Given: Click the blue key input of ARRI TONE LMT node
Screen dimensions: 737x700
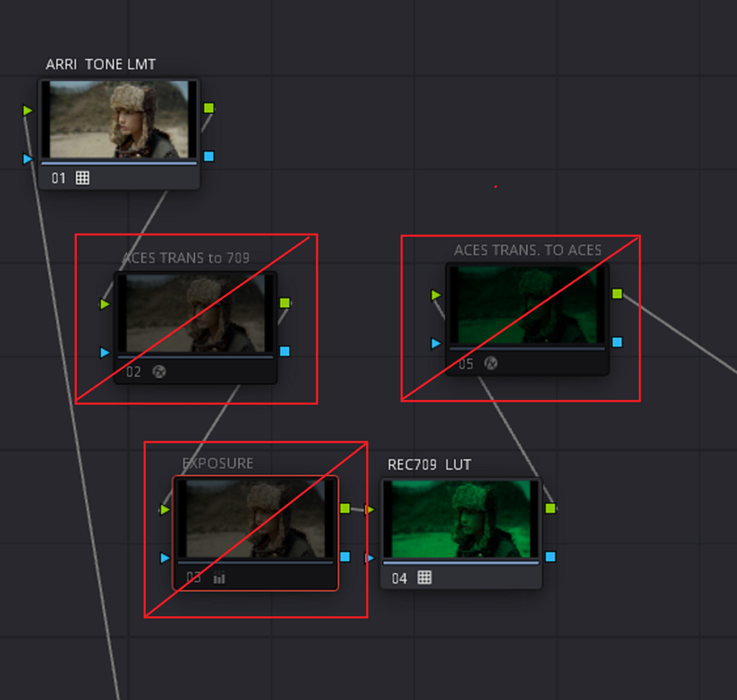Looking at the screenshot, I should [28, 158].
